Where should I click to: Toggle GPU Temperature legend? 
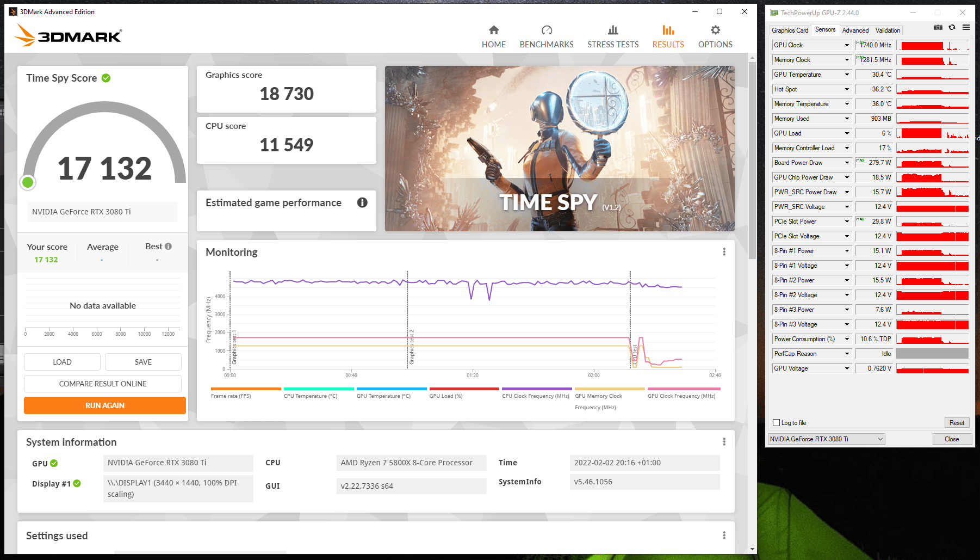click(x=392, y=392)
